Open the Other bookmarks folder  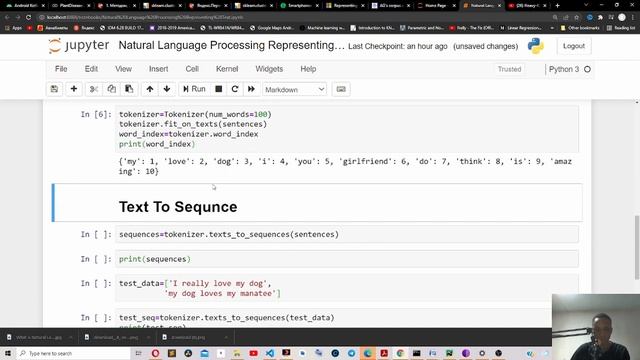pos(580,28)
